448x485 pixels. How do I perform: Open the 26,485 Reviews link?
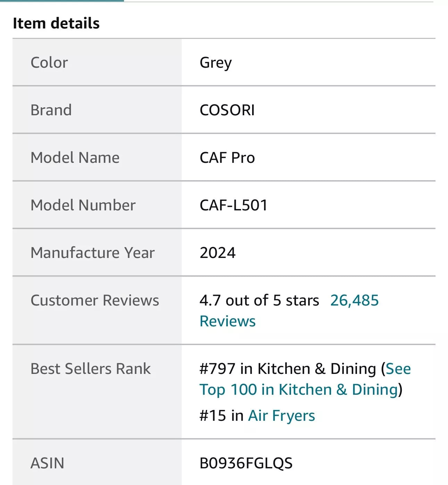(x=354, y=301)
